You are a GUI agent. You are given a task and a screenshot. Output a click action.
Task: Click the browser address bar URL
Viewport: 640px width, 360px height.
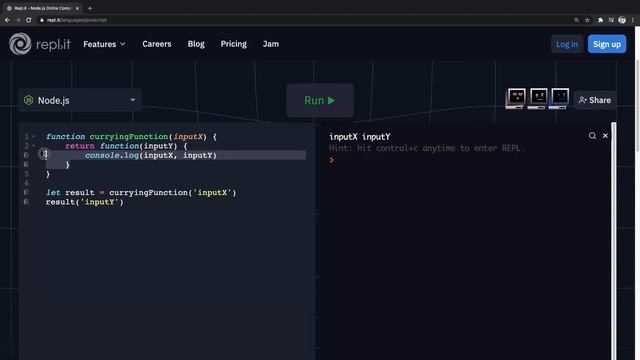(x=77, y=20)
